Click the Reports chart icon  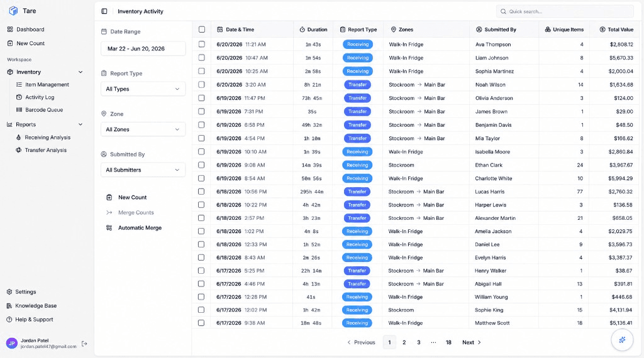9,124
